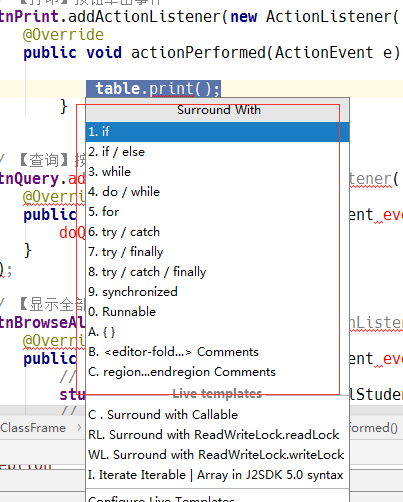This screenshot has height=502, width=403.
Task: Pick '3. while' surround option
Action: point(217,172)
